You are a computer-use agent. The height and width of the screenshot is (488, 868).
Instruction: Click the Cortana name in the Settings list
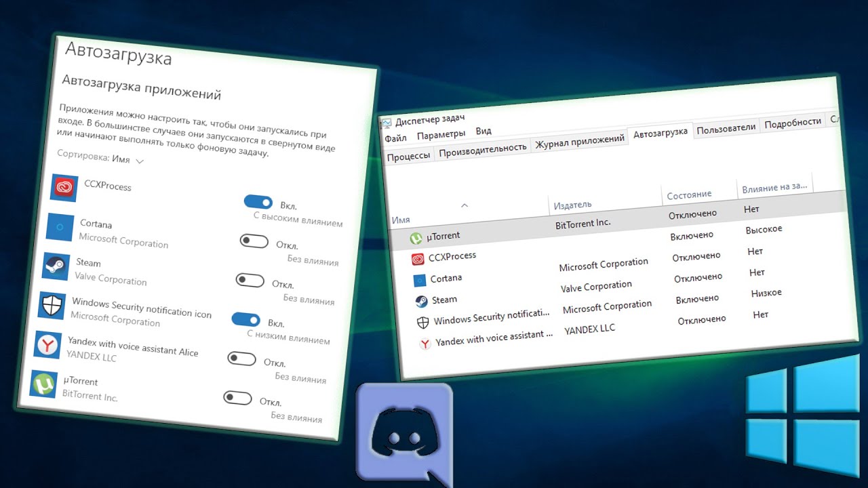click(x=96, y=224)
